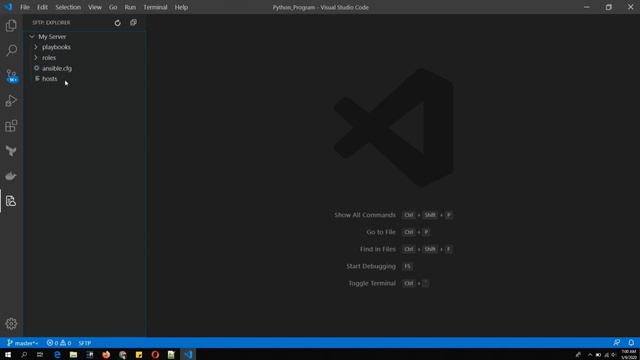
Task: Open Source Control view in activity bar
Action: tap(11, 76)
